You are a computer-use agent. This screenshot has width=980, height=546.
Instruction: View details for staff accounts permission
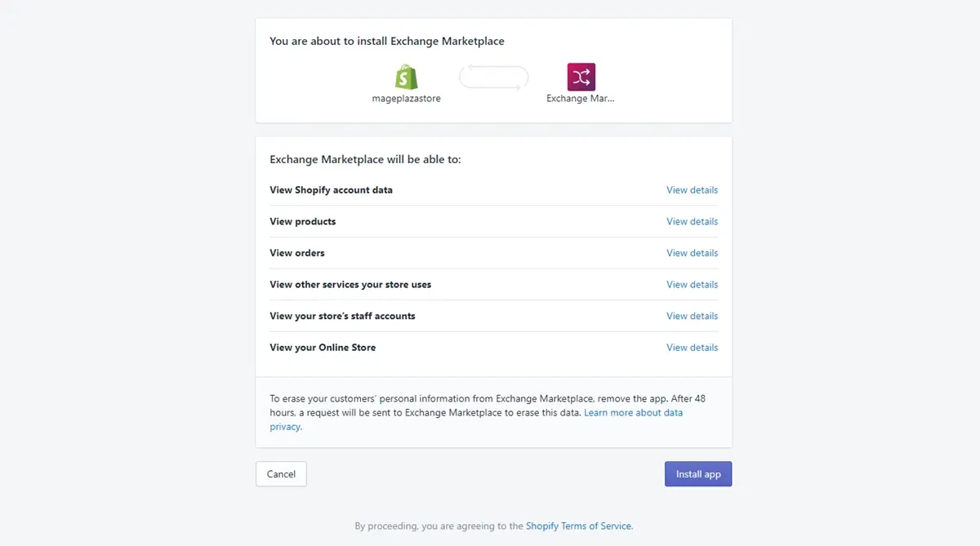click(692, 316)
